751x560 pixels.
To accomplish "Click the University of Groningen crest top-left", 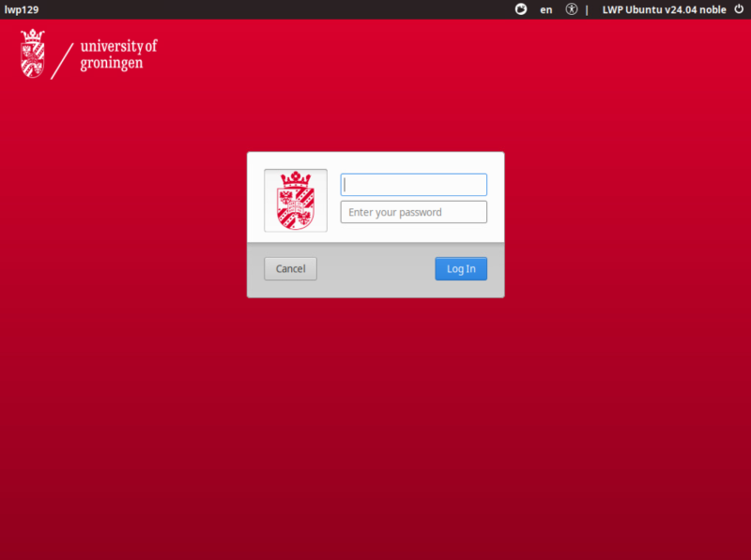I will pyautogui.click(x=33, y=53).
